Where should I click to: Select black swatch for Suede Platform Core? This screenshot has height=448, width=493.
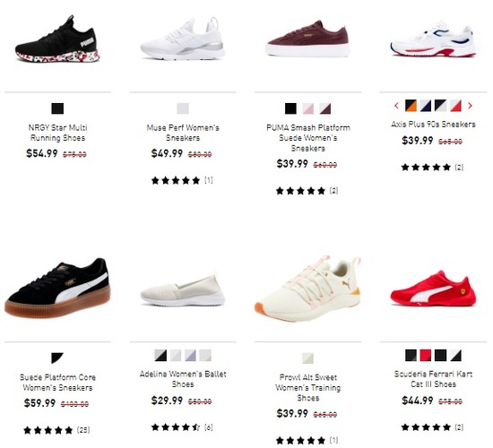click(x=57, y=358)
